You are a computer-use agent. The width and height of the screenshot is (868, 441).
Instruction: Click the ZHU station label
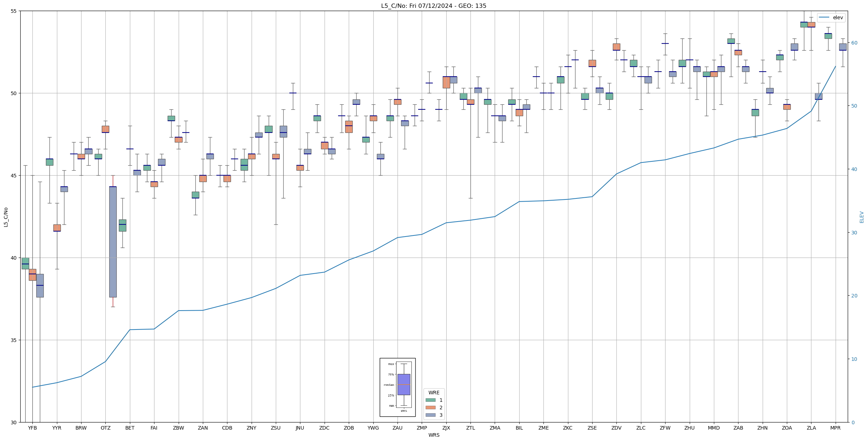click(x=690, y=428)
